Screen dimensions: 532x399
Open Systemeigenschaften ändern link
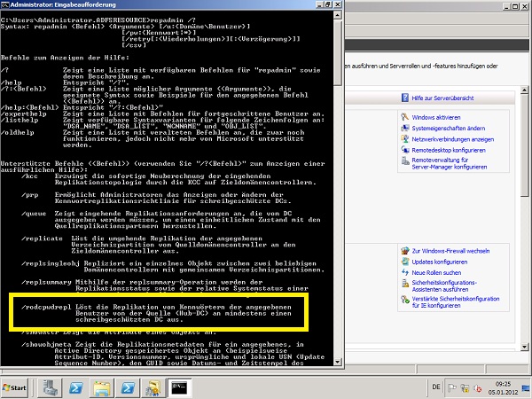[448, 129]
